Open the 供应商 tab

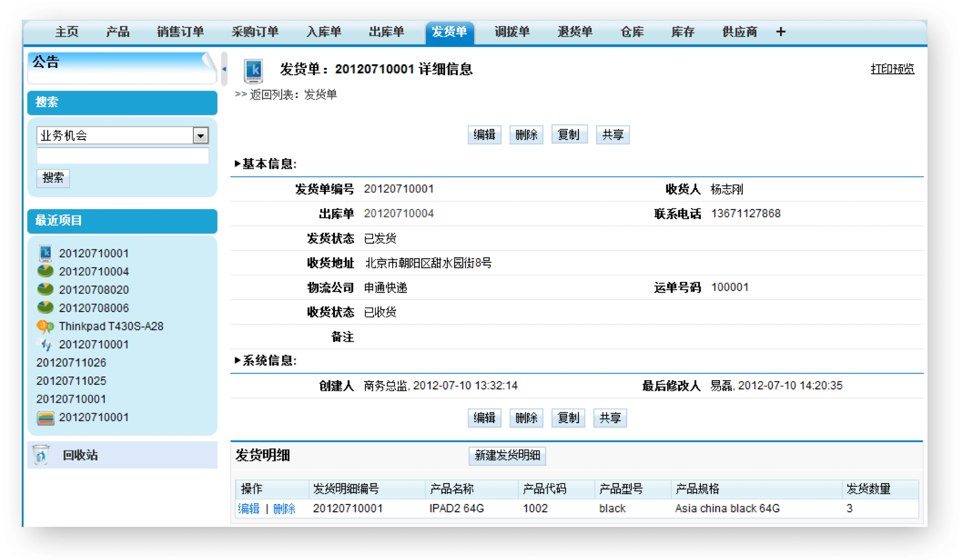pos(740,32)
